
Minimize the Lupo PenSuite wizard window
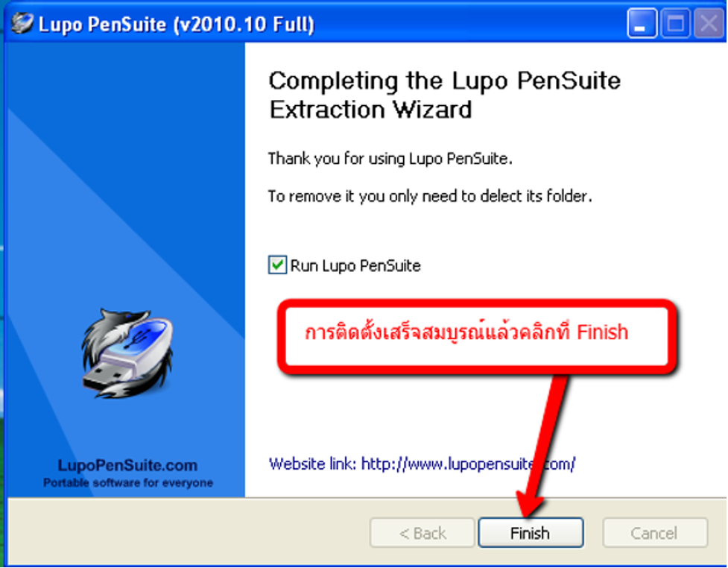[x=642, y=23]
